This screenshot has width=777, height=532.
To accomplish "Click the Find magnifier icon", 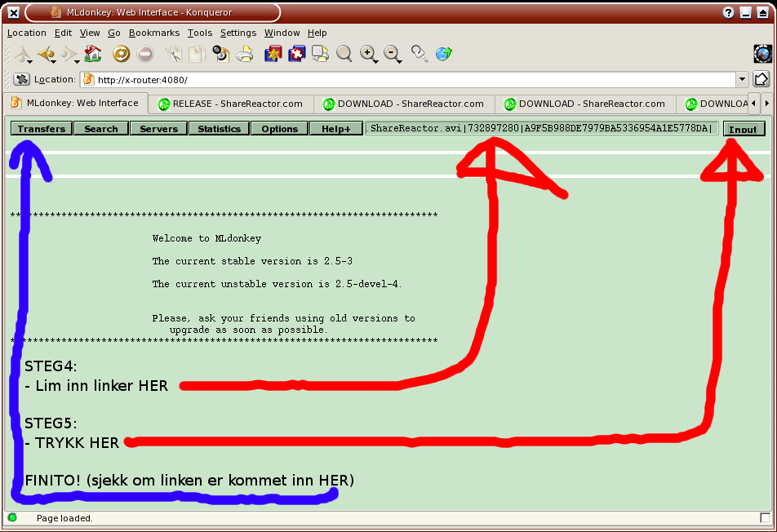I will click(x=344, y=55).
